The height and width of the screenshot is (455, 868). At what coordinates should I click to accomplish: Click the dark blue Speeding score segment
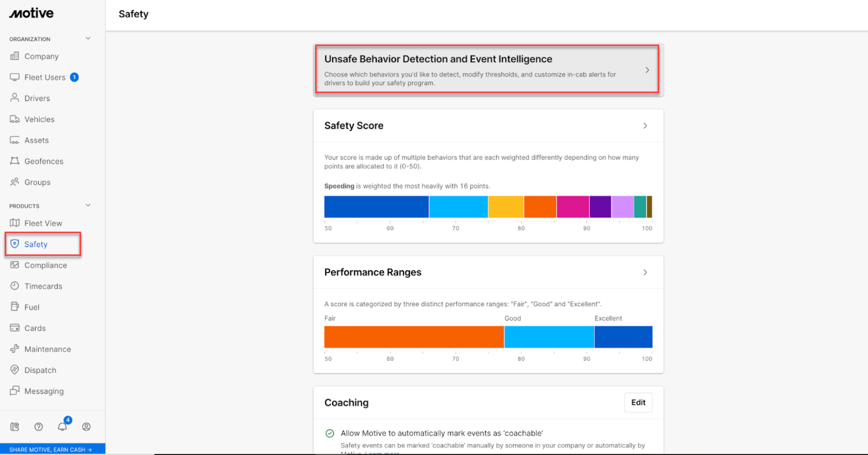[377, 207]
